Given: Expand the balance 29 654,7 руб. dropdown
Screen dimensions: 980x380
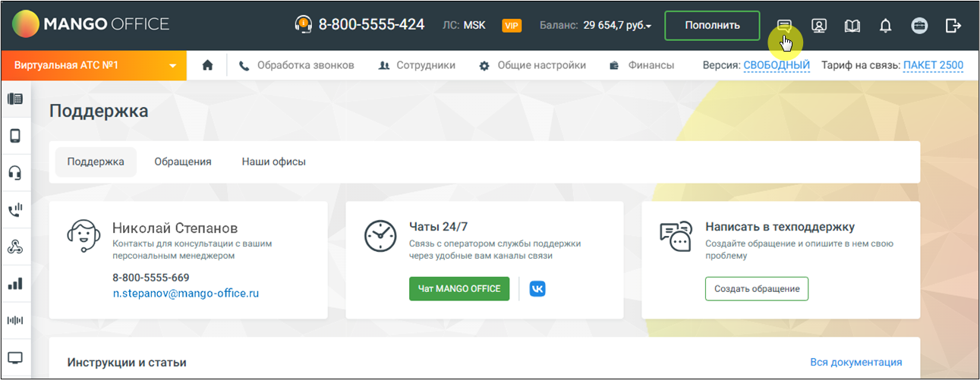Looking at the screenshot, I should [x=617, y=26].
